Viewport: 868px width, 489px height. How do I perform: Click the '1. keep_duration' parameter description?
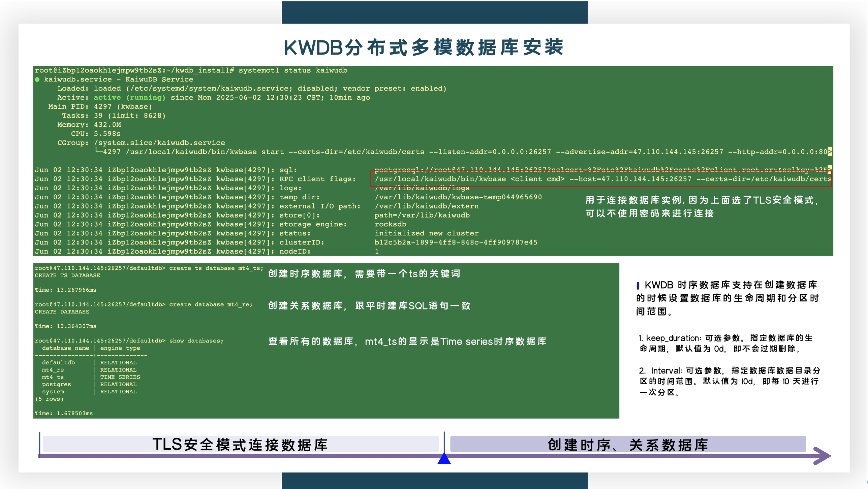coord(726,344)
